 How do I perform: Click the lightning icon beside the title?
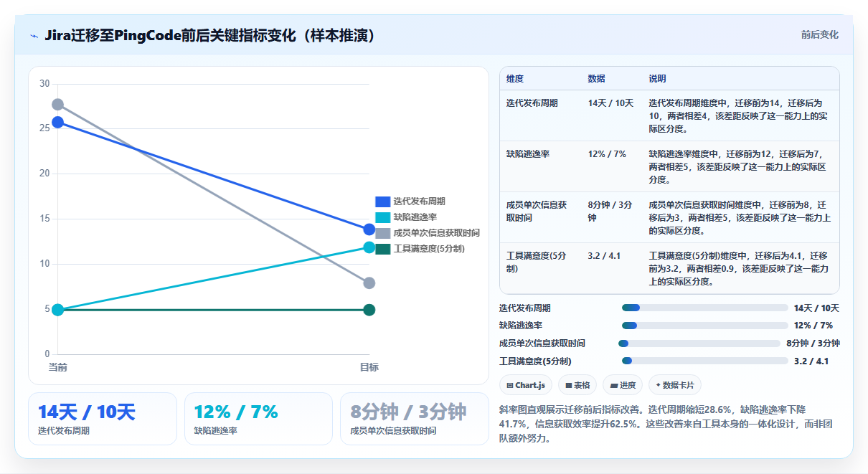(34, 36)
